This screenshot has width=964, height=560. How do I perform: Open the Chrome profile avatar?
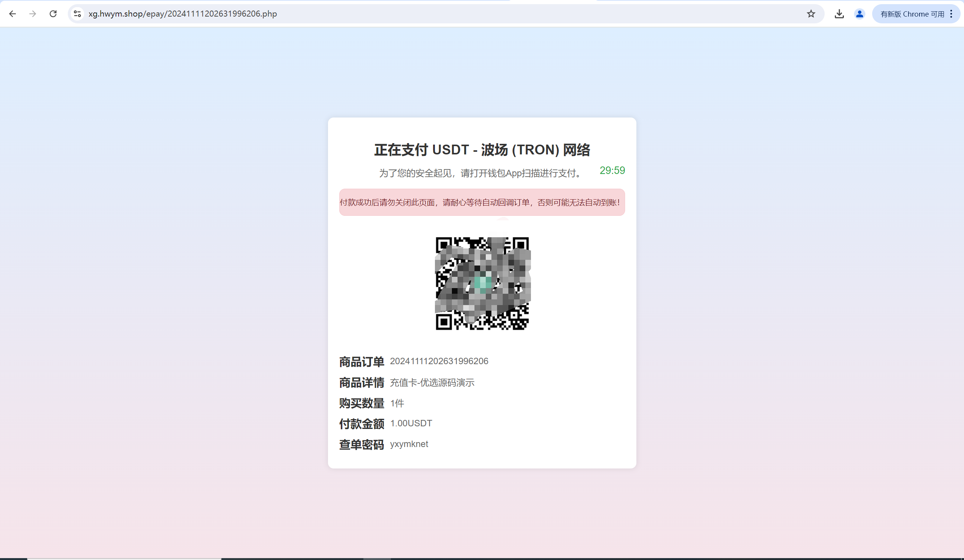(x=859, y=14)
